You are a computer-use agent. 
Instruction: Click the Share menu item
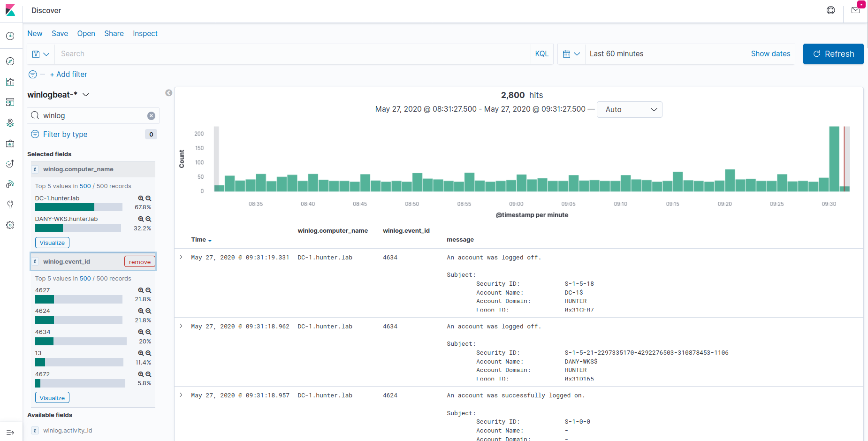click(114, 34)
